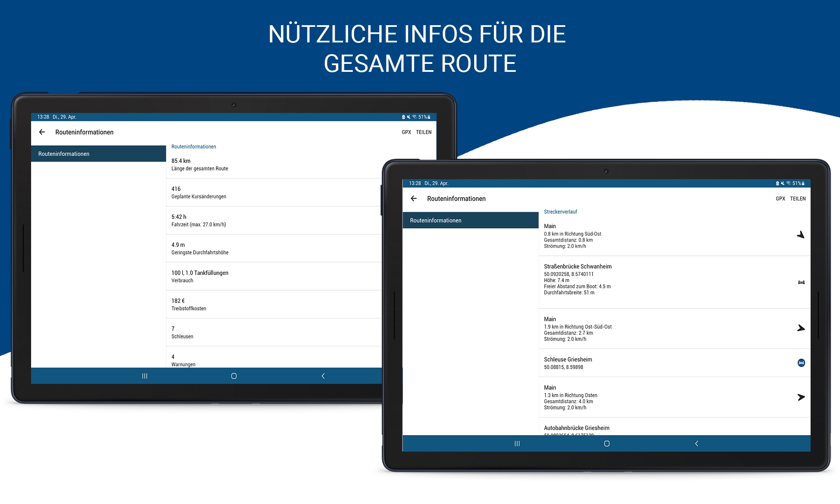Tap Routeninformationen title on left tablet
This screenshot has height=504, width=840.
pos(84,132)
